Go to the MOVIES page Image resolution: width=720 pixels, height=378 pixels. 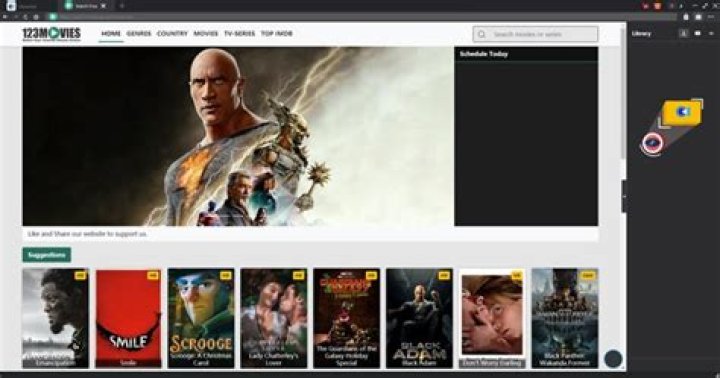206,34
